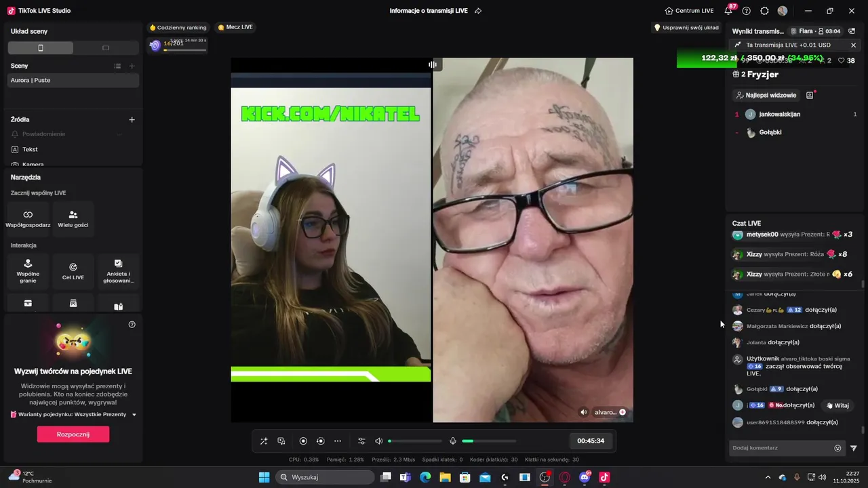This screenshot has width=868, height=488.
Task: Select viewer Gołąbki in top list
Action: (x=796, y=132)
